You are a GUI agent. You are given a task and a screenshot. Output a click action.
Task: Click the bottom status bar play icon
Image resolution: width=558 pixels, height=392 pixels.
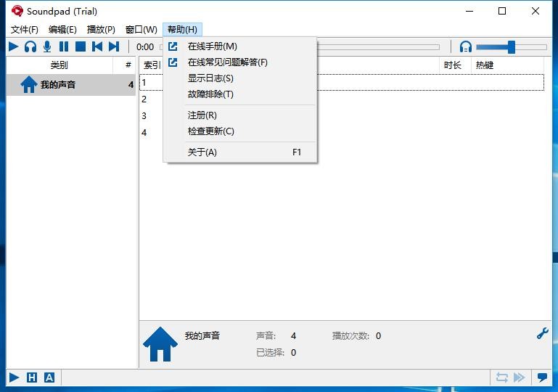click(15, 377)
